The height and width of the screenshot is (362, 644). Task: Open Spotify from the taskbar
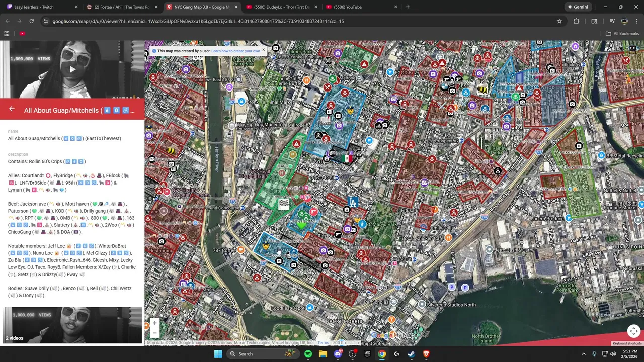point(308,354)
